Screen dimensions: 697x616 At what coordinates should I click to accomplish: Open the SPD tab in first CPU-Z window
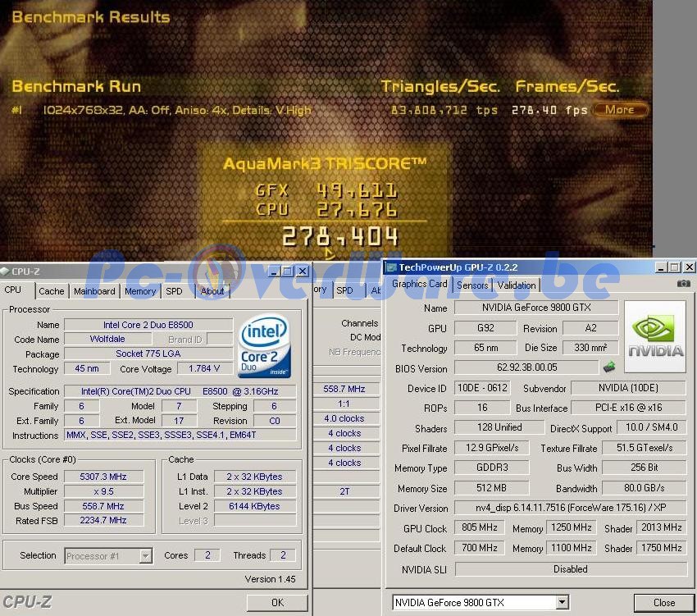point(174,291)
